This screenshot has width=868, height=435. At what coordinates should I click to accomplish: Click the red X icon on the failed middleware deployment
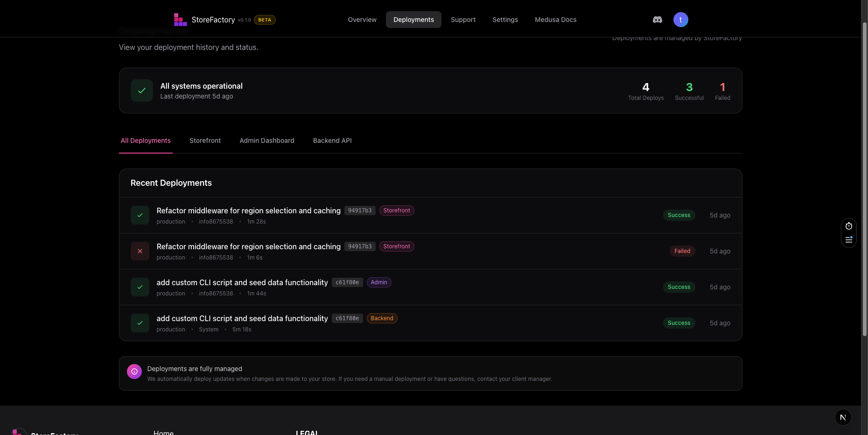coord(140,251)
